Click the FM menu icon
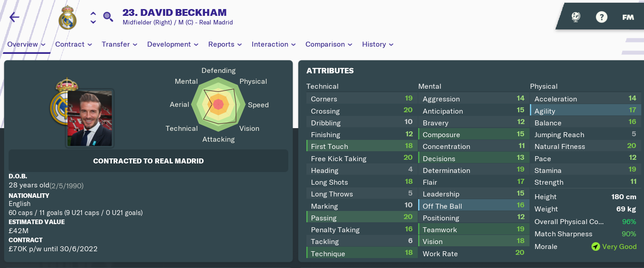This screenshot has height=268, width=644. coord(628,17)
